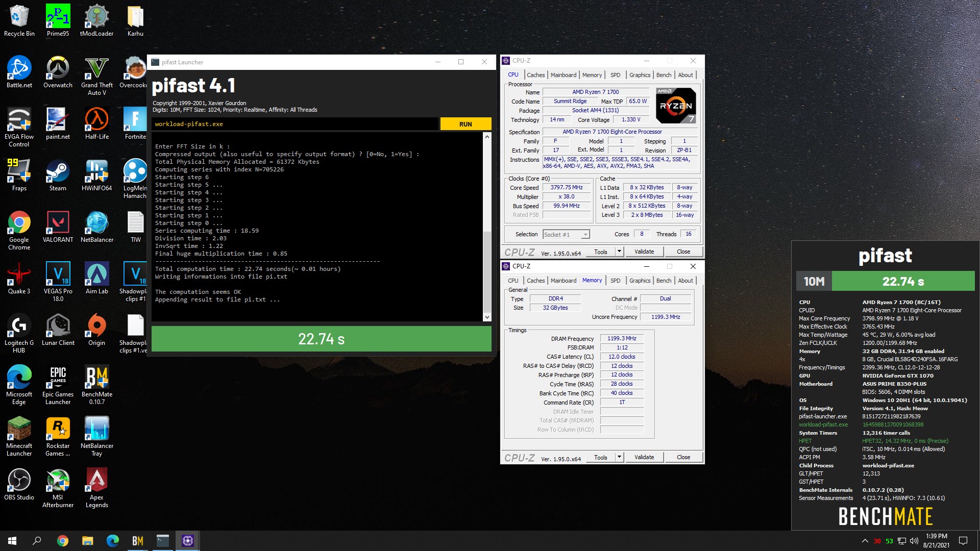Open the tModLoader desktop shortcut
This screenshot has width=980, height=551.
pos(96,20)
